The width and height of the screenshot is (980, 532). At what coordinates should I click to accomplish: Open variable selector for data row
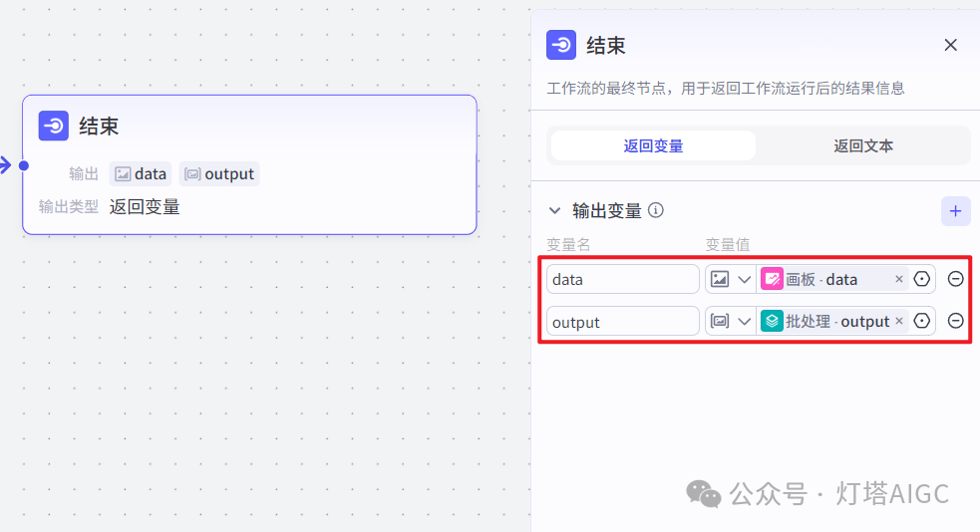click(922, 279)
